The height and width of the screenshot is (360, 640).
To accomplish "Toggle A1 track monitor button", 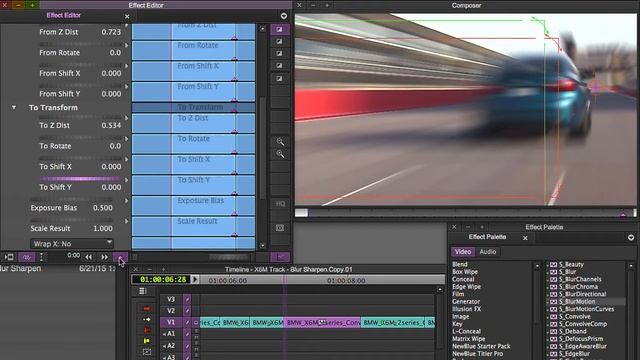I will click(x=187, y=333).
